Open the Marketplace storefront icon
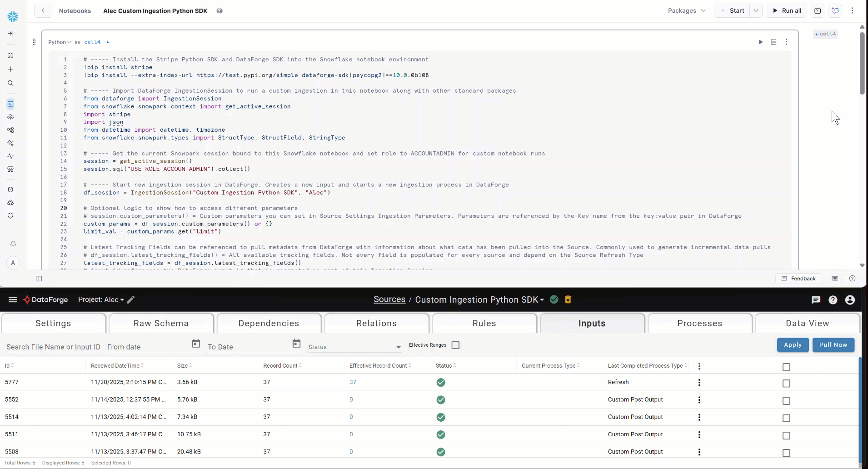This screenshot has height=469, width=868. 10,169
